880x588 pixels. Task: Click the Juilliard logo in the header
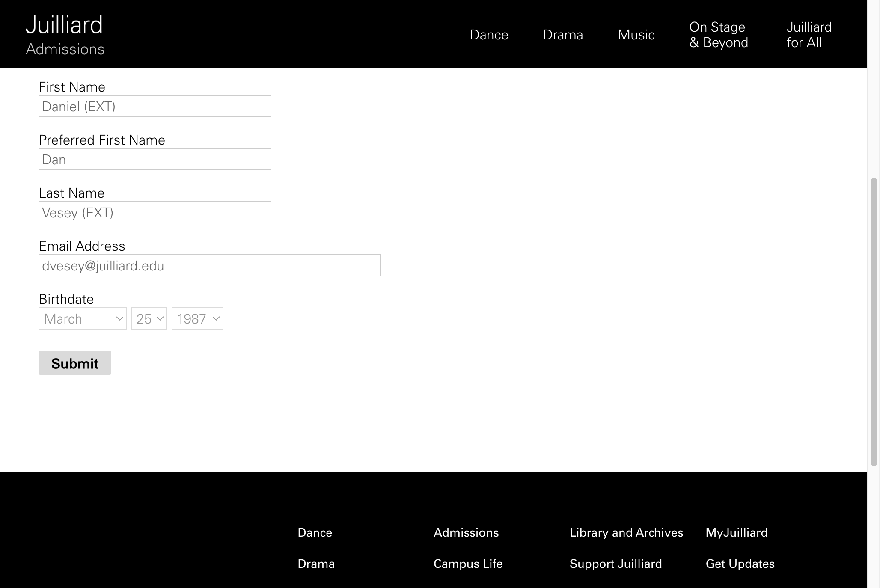tap(64, 25)
